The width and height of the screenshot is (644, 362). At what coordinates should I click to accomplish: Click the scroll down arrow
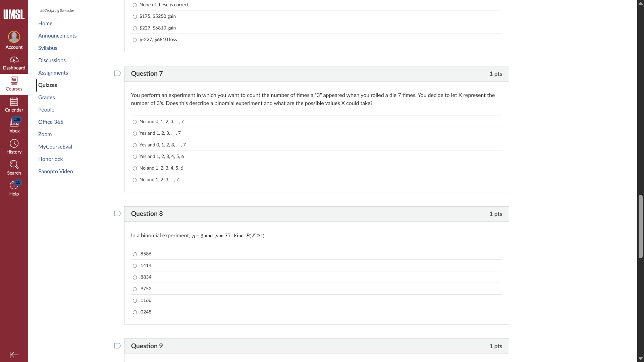[641, 358]
